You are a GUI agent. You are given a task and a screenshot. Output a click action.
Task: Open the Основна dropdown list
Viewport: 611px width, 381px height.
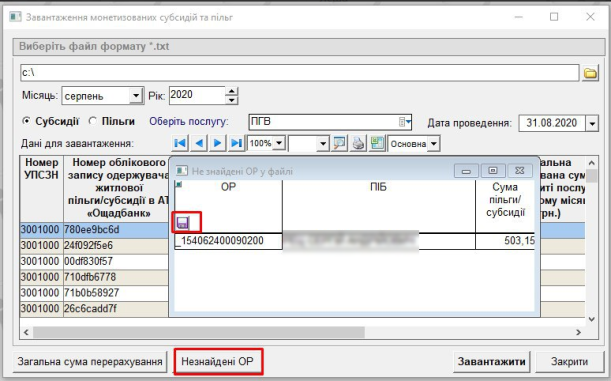tap(434, 144)
